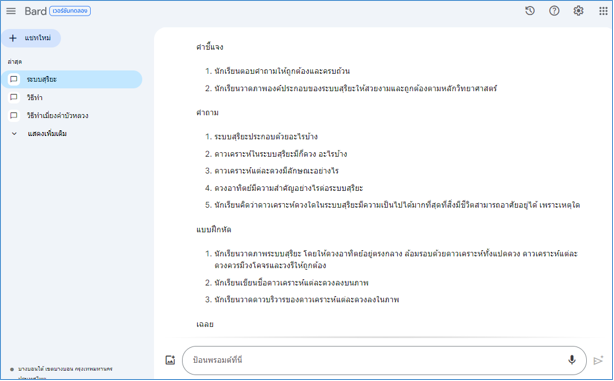The image size is (614, 381).
Task: Click the plus icon for new chat
Action: 13,38
